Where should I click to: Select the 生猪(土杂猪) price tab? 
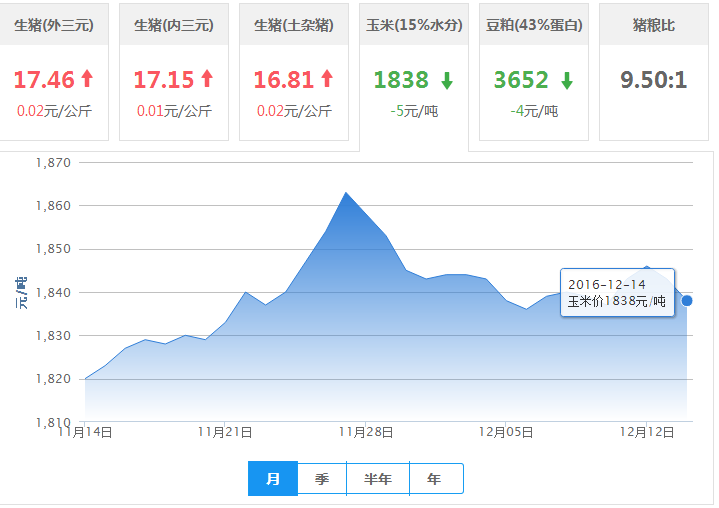(x=294, y=72)
